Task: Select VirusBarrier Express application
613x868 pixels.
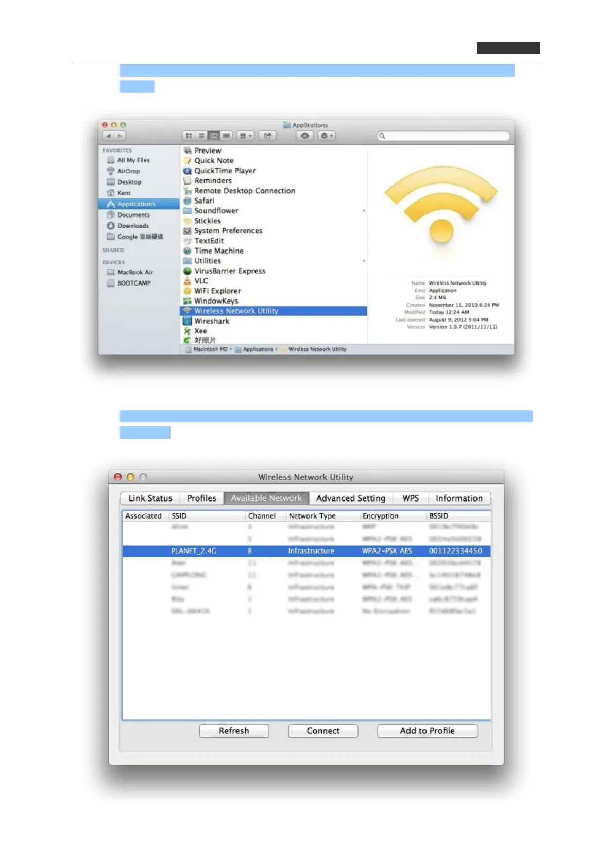Action: 225,271
